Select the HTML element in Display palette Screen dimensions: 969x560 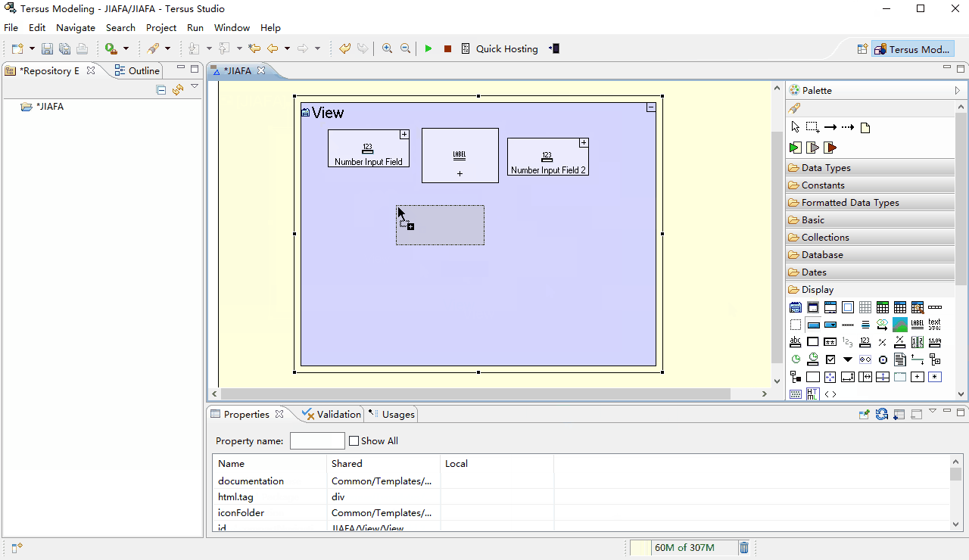813,394
